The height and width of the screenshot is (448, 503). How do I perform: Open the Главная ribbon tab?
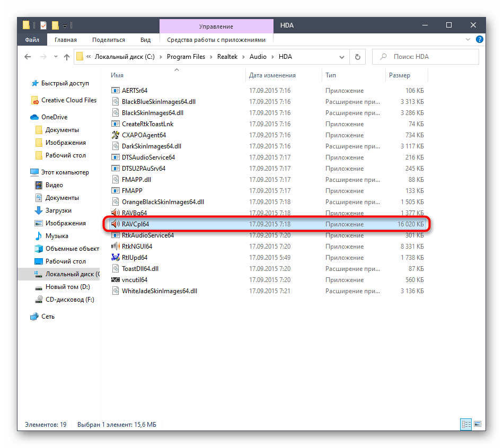pos(65,40)
